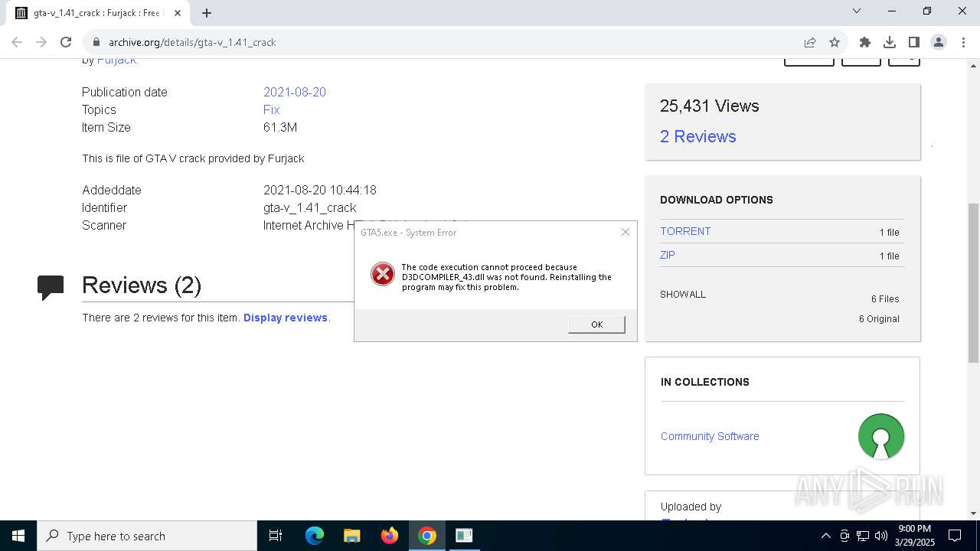Close the gta-v_1.41_crack tab

[x=178, y=13]
